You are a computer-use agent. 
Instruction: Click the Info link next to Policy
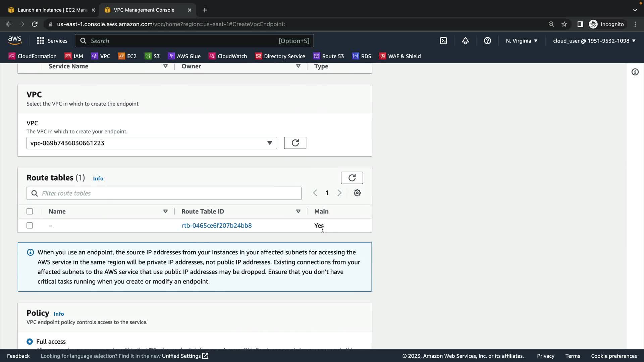click(59, 314)
